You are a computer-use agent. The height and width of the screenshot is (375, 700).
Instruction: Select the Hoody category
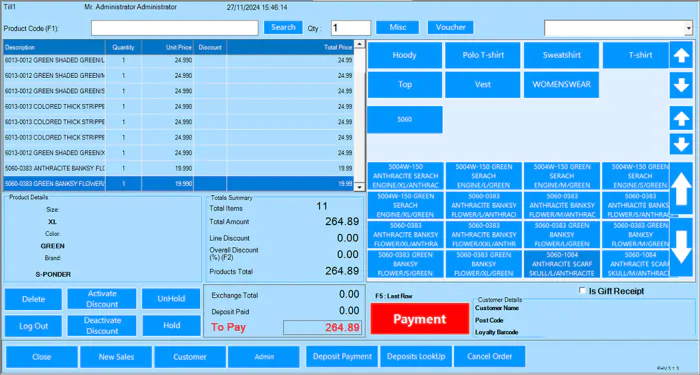click(x=404, y=55)
